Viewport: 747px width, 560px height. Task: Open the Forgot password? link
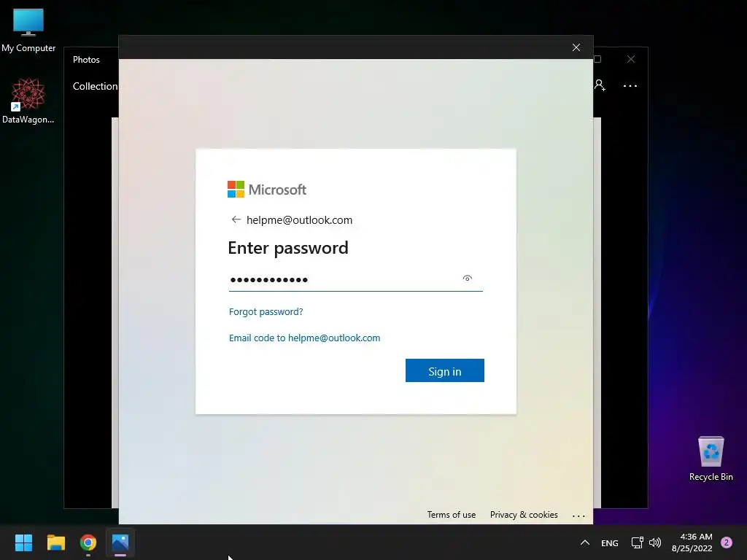tap(266, 311)
